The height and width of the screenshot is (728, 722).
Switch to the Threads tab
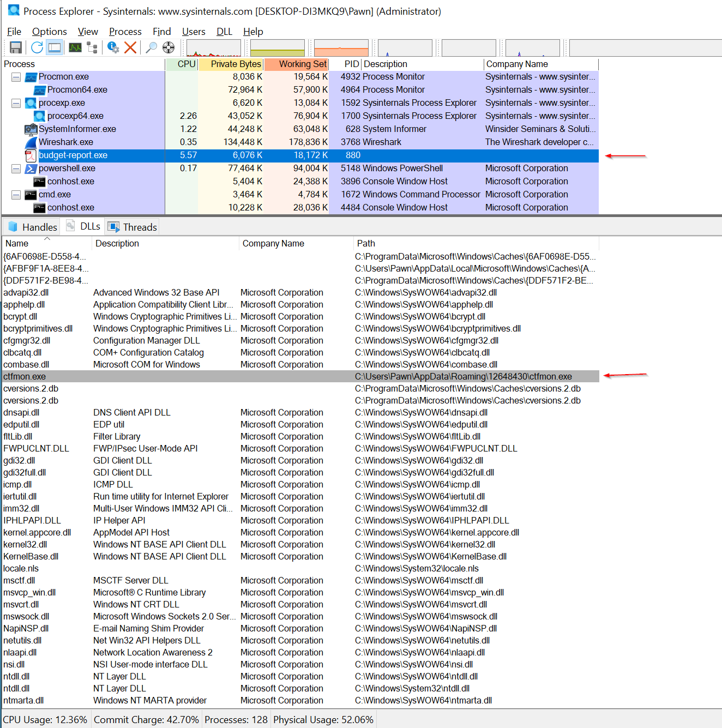[133, 227]
